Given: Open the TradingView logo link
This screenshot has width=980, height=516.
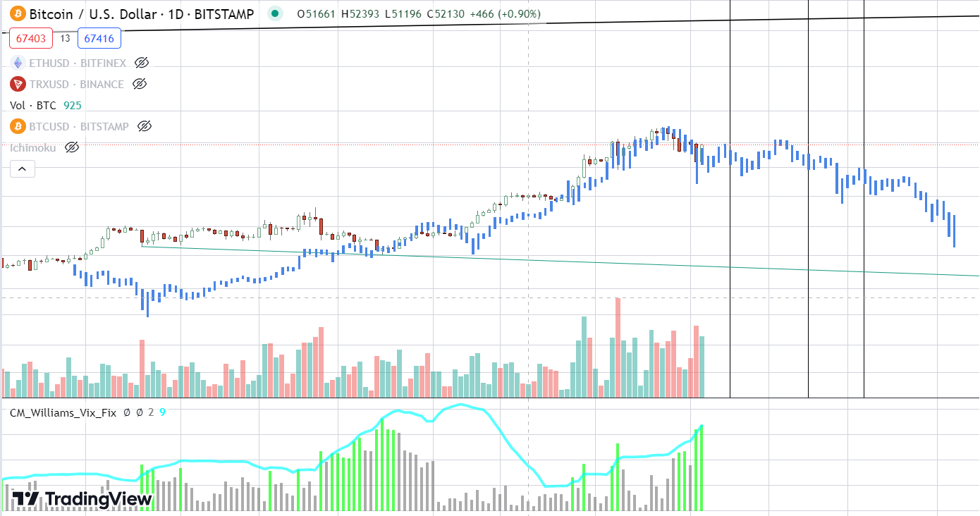Looking at the screenshot, I should pos(82,499).
